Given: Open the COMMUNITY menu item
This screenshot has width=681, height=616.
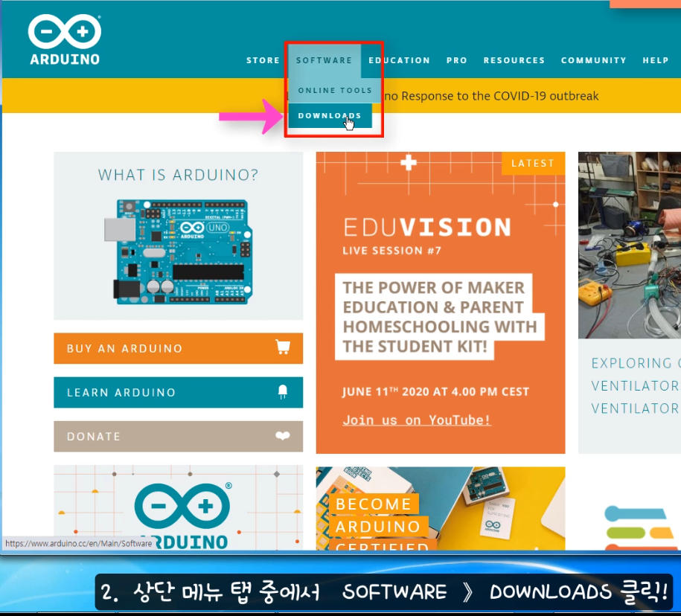Looking at the screenshot, I should pyautogui.click(x=594, y=60).
